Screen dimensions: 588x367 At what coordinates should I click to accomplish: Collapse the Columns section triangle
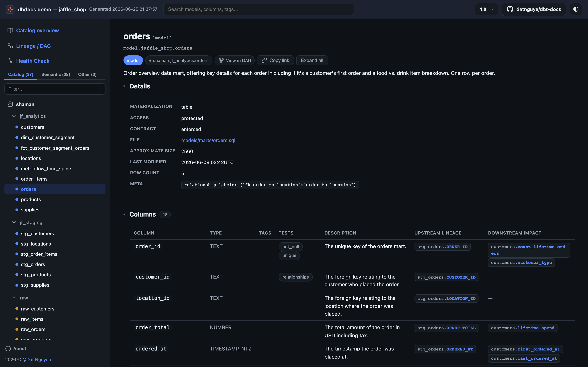point(124,215)
